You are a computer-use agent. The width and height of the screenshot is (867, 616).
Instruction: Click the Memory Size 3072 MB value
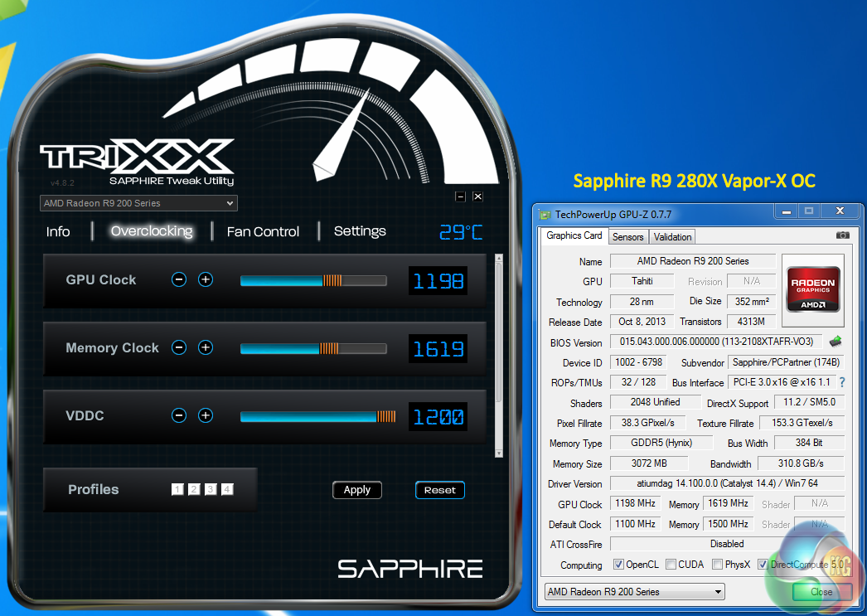pos(649,463)
